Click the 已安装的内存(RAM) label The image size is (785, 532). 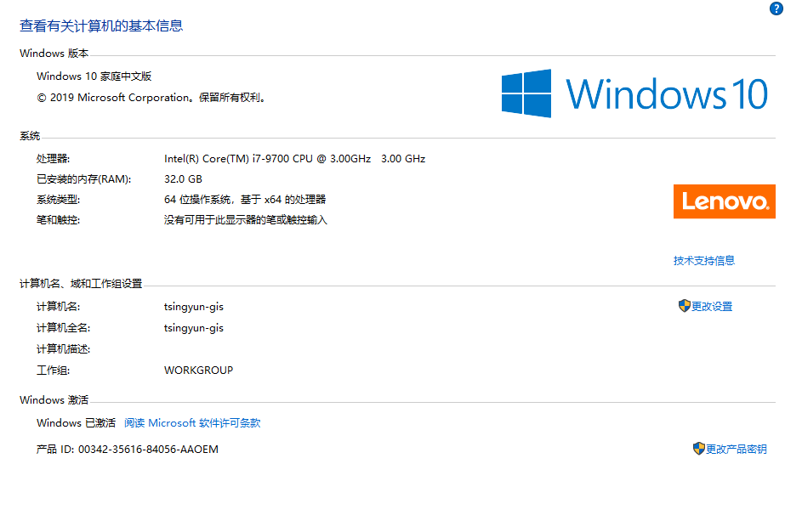tap(83, 179)
